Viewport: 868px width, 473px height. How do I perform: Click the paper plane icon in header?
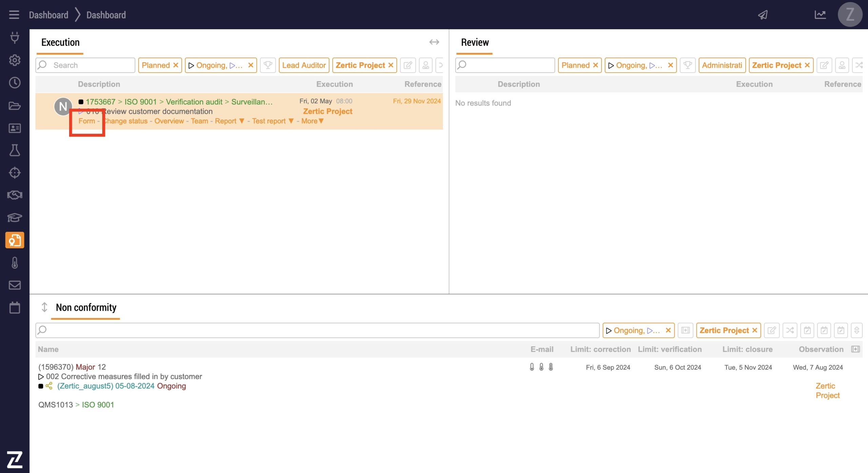click(x=763, y=15)
